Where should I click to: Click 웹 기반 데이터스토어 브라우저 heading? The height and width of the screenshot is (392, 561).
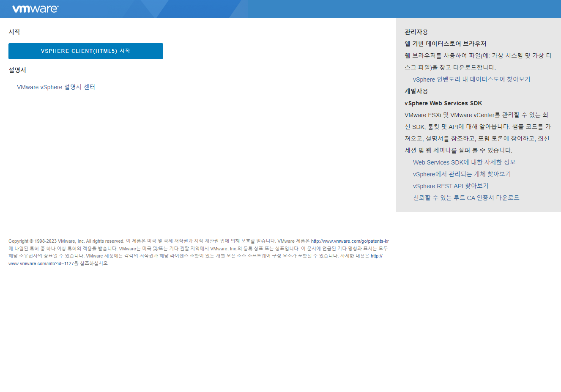[446, 44]
